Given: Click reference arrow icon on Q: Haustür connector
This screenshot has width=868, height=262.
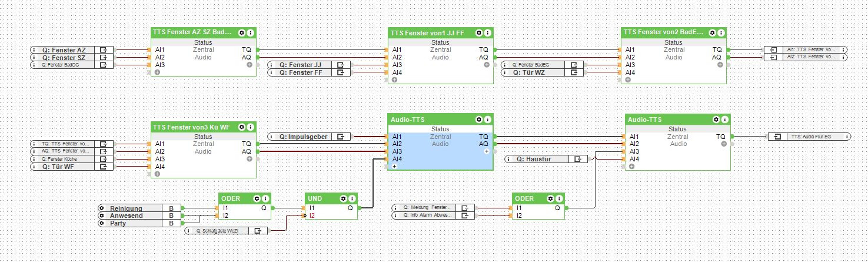Looking at the screenshot, I should pyautogui.click(x=578, y=159).
